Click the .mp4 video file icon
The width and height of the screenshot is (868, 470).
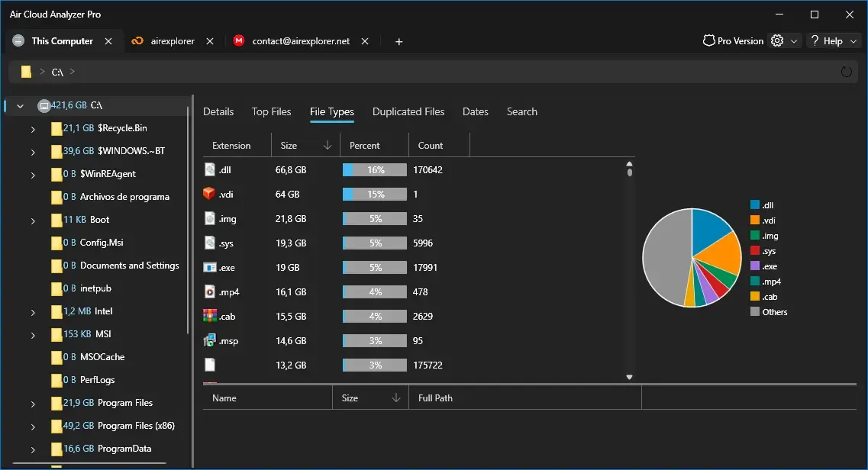tap(210, 291)
